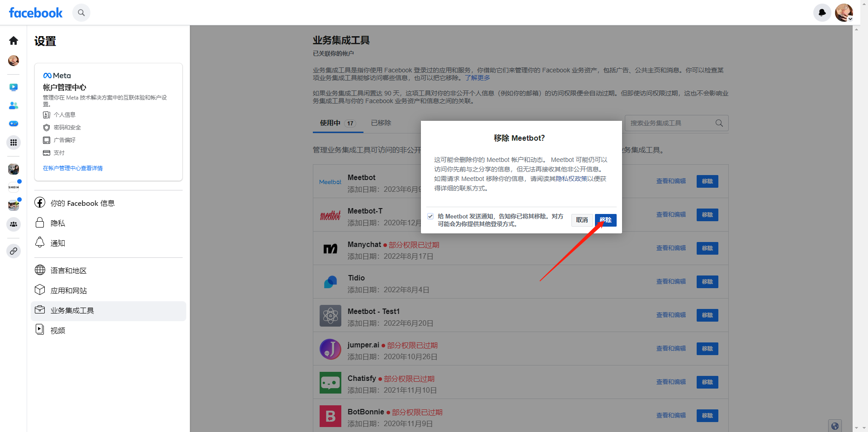Click the 搜索业务集成工具 search field

tap(676, 123)
